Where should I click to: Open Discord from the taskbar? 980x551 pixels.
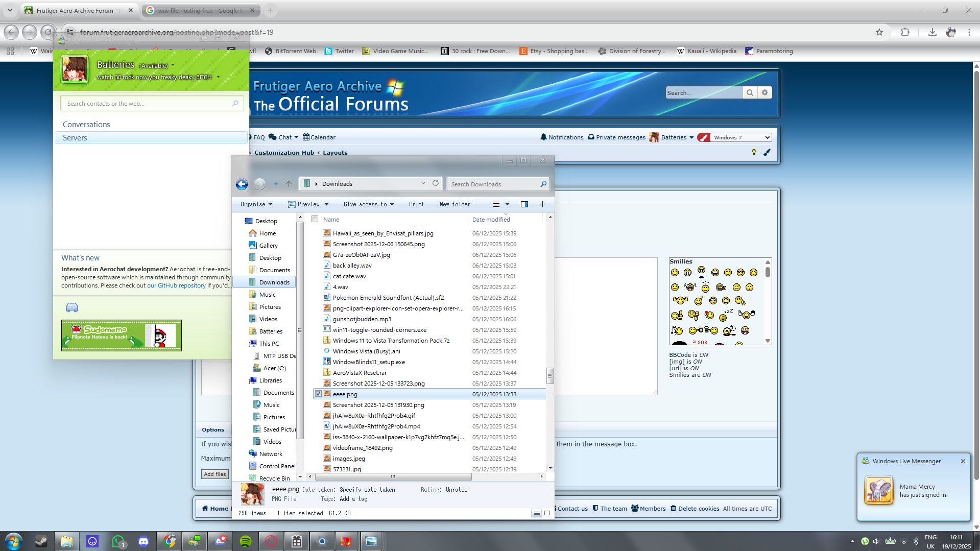pyautogui.click(x=144, y=541)
